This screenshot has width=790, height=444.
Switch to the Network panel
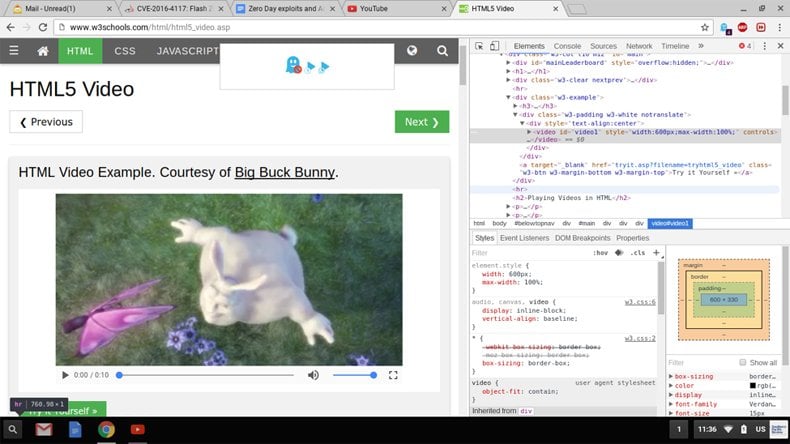(639, 46)
